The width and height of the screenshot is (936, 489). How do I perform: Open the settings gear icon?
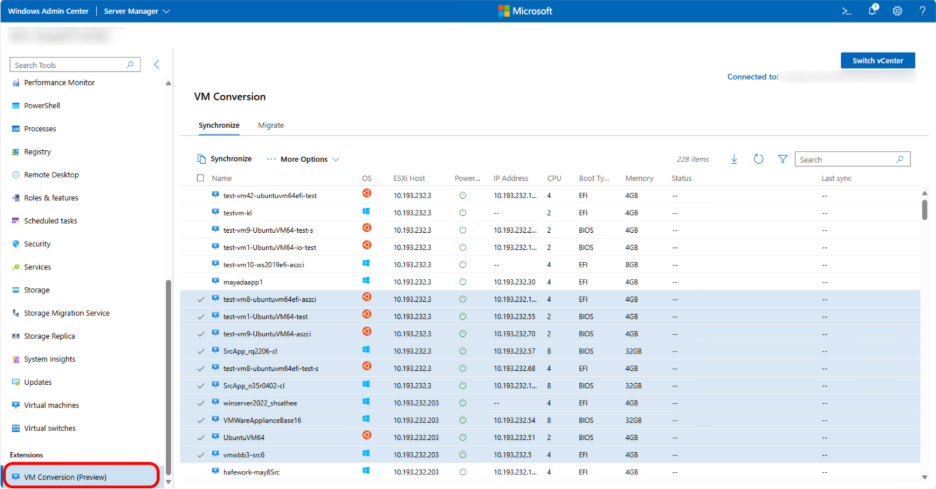click(x=896, y=11)
